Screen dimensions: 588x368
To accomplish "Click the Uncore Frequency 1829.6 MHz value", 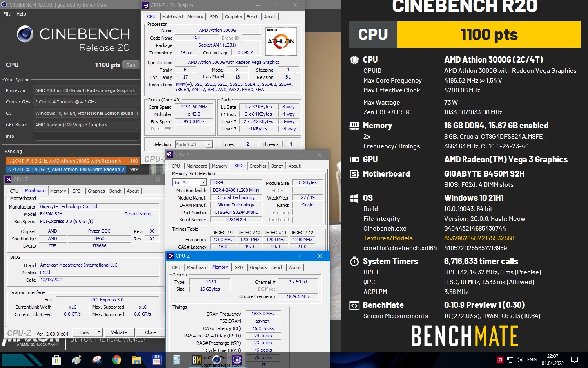I will pyautogui.click(x=298, y=296).
